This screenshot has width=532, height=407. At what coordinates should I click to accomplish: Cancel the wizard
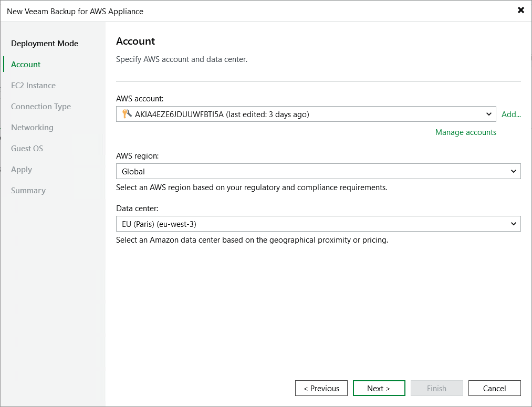494,388
